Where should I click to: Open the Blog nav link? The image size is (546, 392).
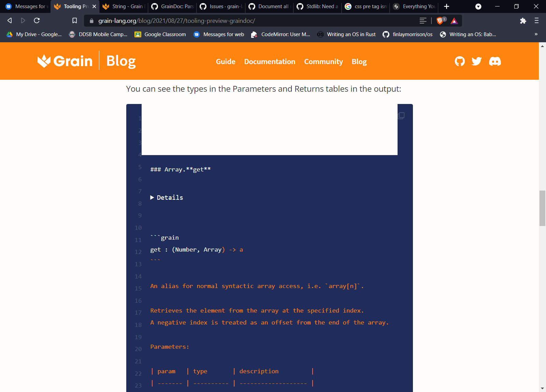click(359, 62)
